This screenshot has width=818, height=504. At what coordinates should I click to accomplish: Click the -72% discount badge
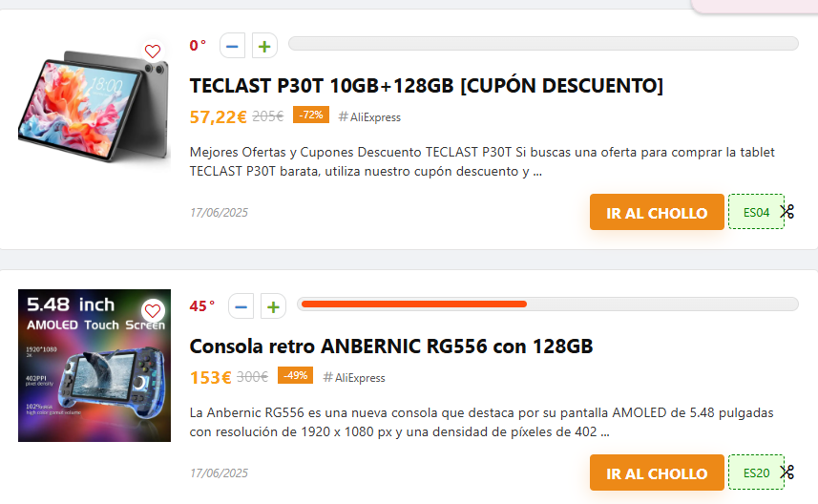pos(311,115)
